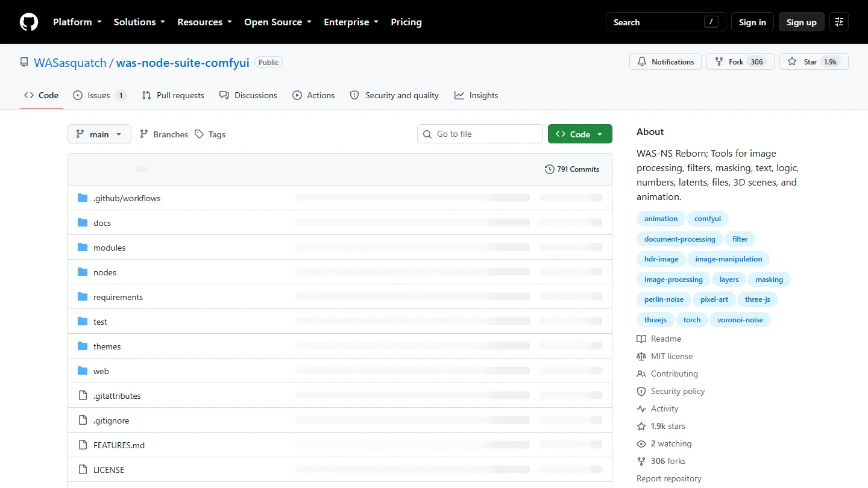Select the Code tab

tap(41, 95)
